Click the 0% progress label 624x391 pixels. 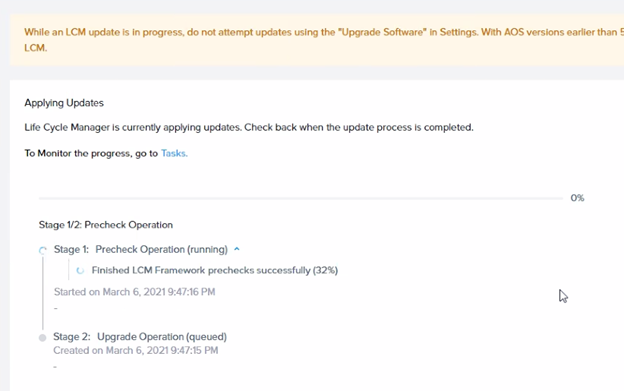pyautogui.click(x=577, y=198)
